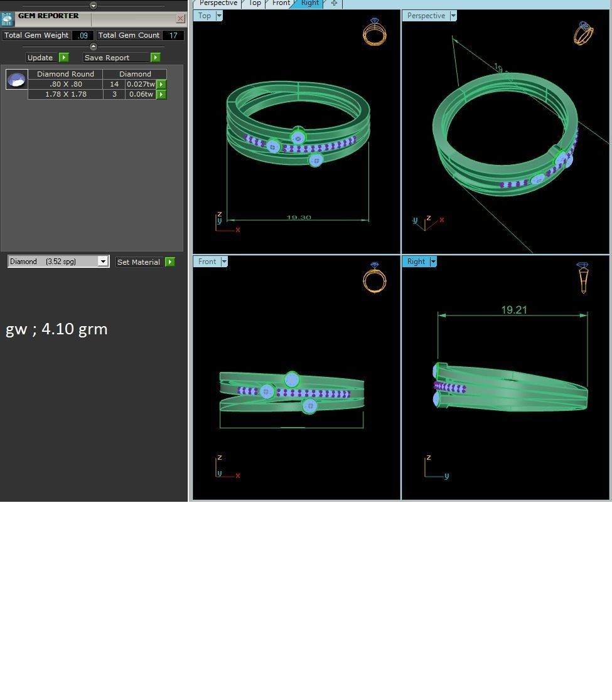Image resolution: width=612 pixels, height=700 pixels.
Task: Click green arrow for 0.06tw row
Action: [162, 94]
